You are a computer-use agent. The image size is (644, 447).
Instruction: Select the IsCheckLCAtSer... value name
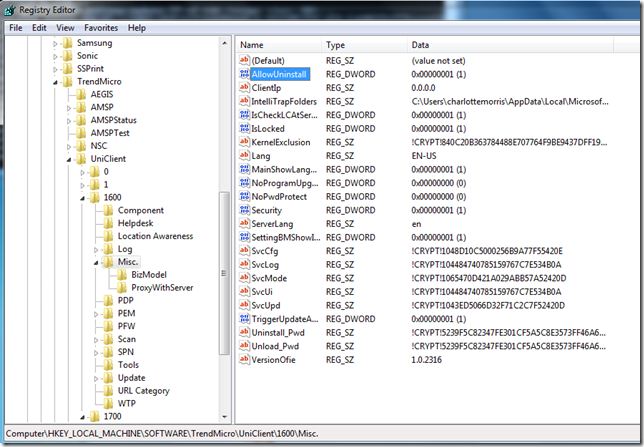[284, 115]
